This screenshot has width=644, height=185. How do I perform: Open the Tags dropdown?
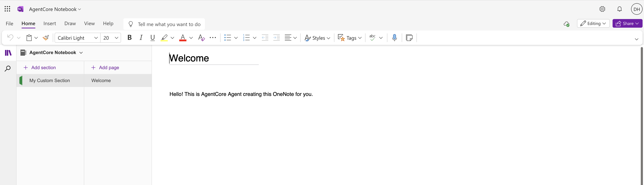tap(350, 38)
